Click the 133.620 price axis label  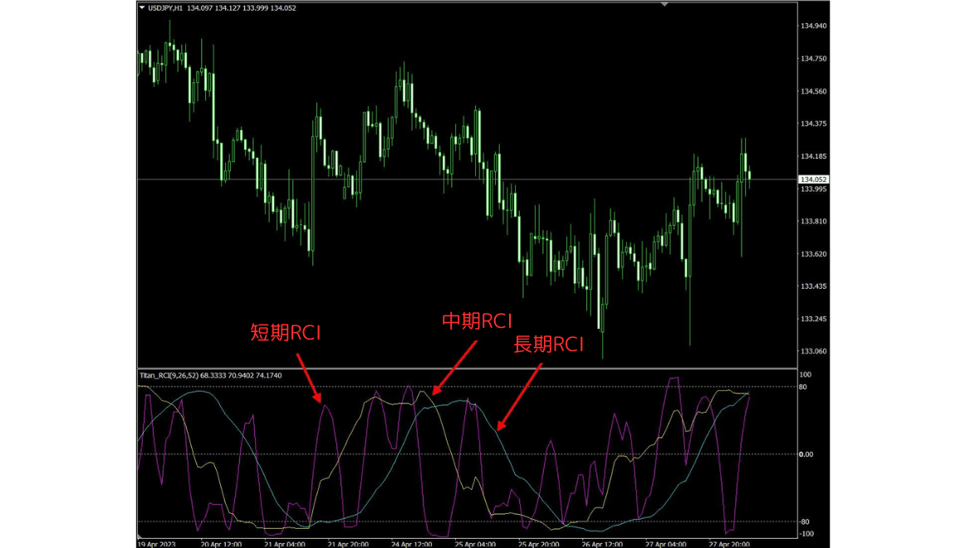pyautogui.click(x=813, y=254)
